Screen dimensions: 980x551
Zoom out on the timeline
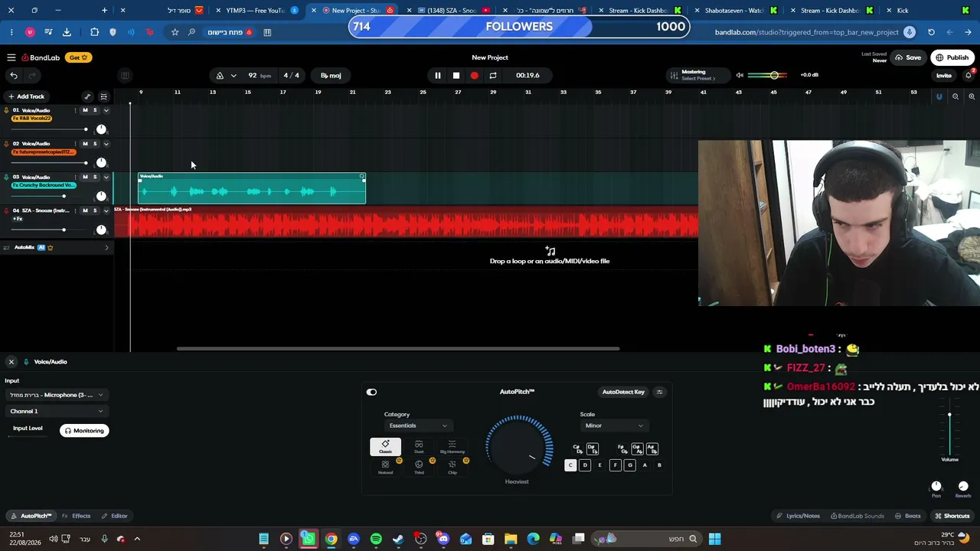click(x=955, y=96)
